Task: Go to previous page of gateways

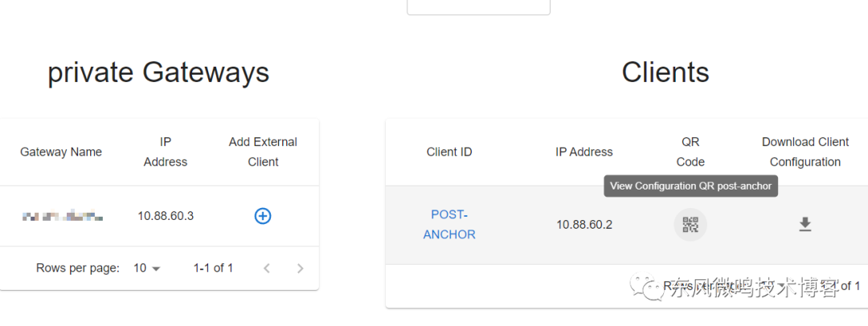Action: click(x=267, y=268)
